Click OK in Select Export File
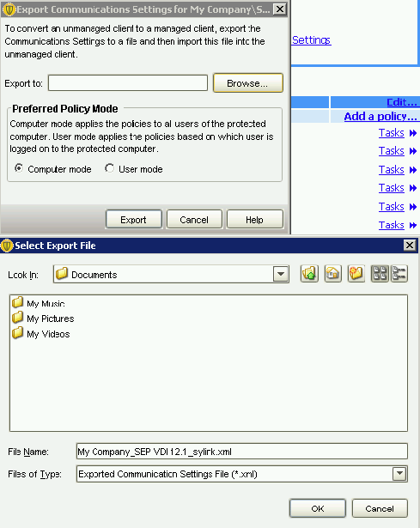420x528 pixels. click(317, 508)
